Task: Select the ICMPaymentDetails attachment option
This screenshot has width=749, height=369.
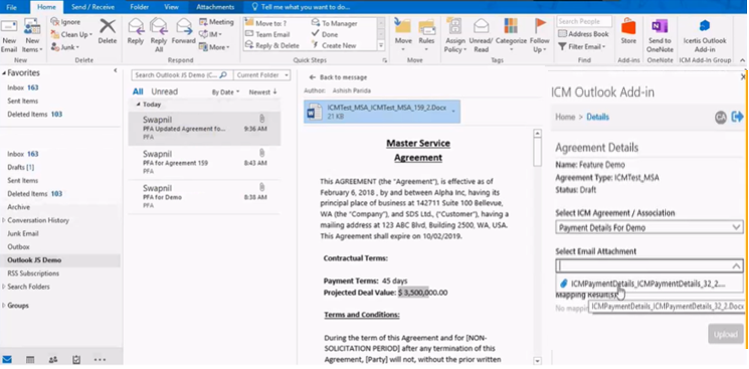Action: (649, 283)
